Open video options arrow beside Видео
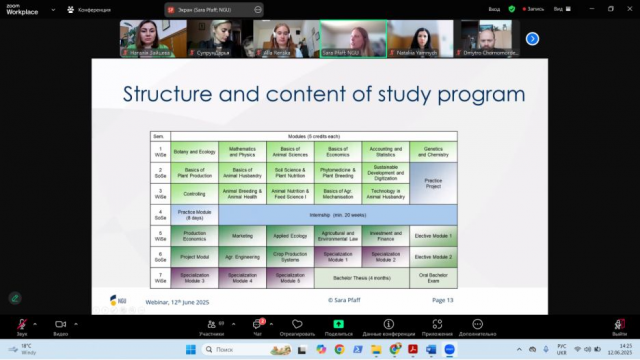This screenshot has height=360, width=640. 76,324
